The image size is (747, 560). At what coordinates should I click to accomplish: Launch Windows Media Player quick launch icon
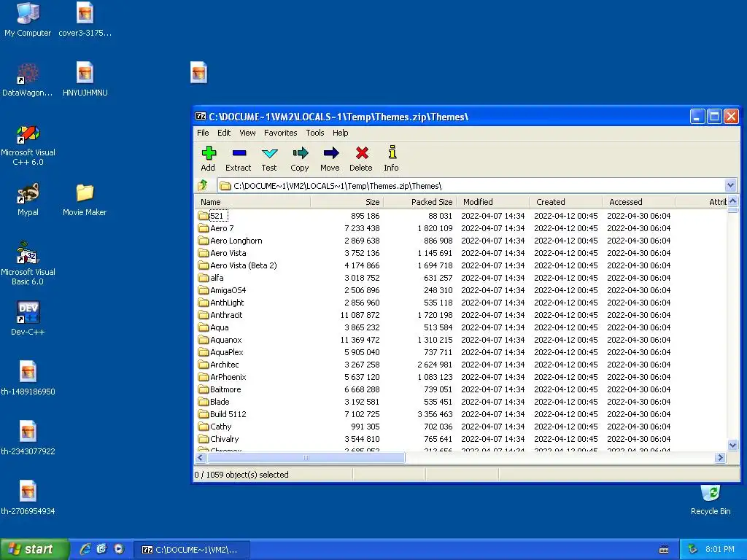pos(119,549)
